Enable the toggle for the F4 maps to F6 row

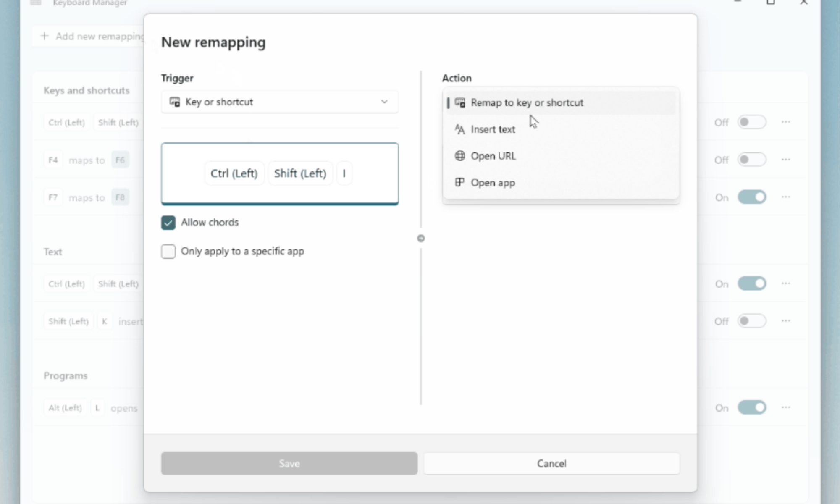click(x=751, y=160)
